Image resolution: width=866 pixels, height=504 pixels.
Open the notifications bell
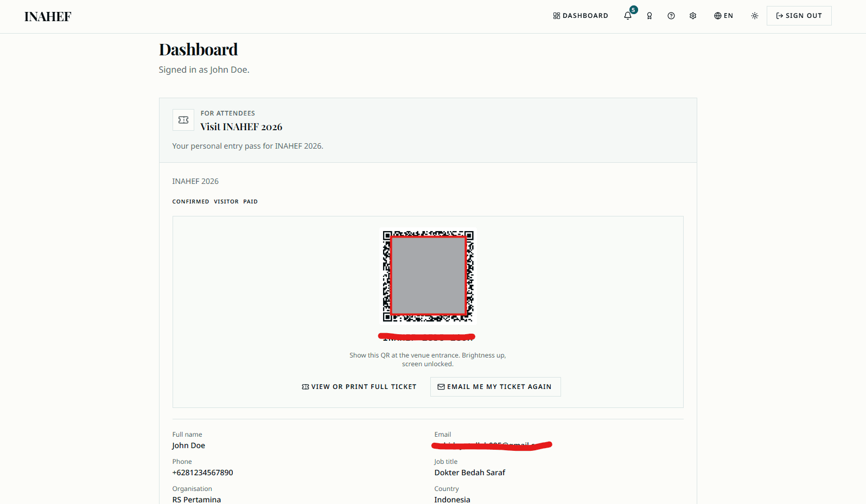(628, 16)
